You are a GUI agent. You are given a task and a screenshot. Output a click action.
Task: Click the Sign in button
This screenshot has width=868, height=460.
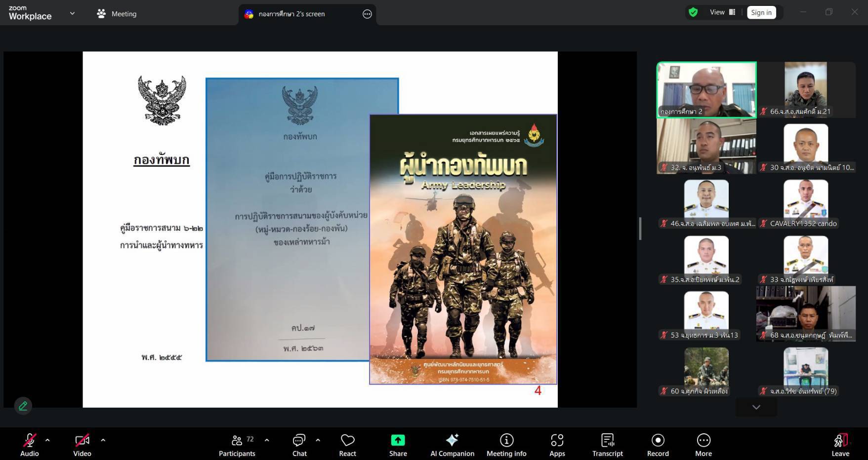coord(761,12)
